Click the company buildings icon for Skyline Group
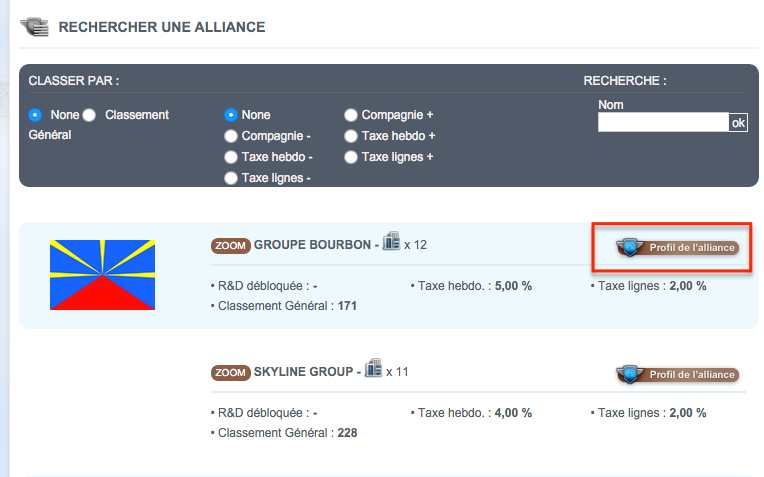This screenshot has height=477, width=764. [x=374, y=368]
